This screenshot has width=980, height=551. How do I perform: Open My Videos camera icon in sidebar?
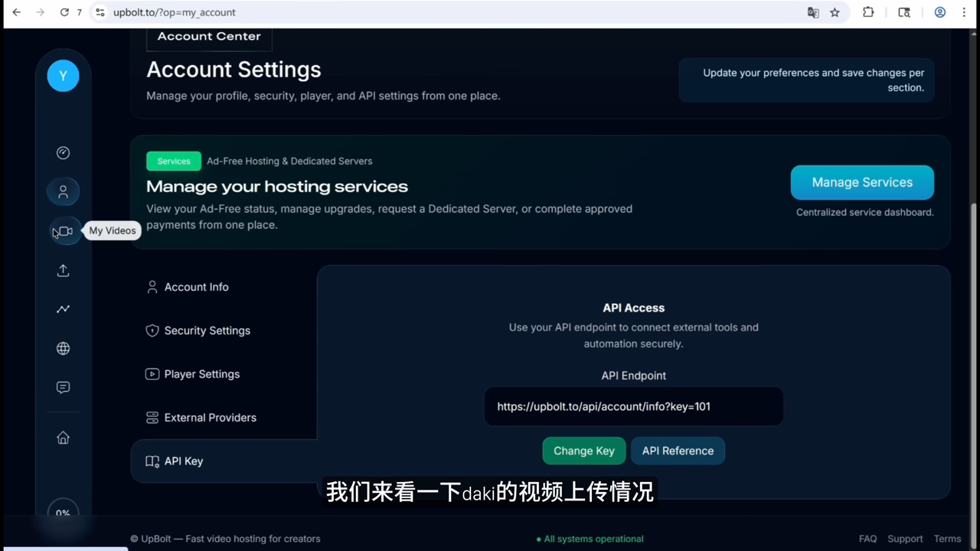tap(64, 231)
